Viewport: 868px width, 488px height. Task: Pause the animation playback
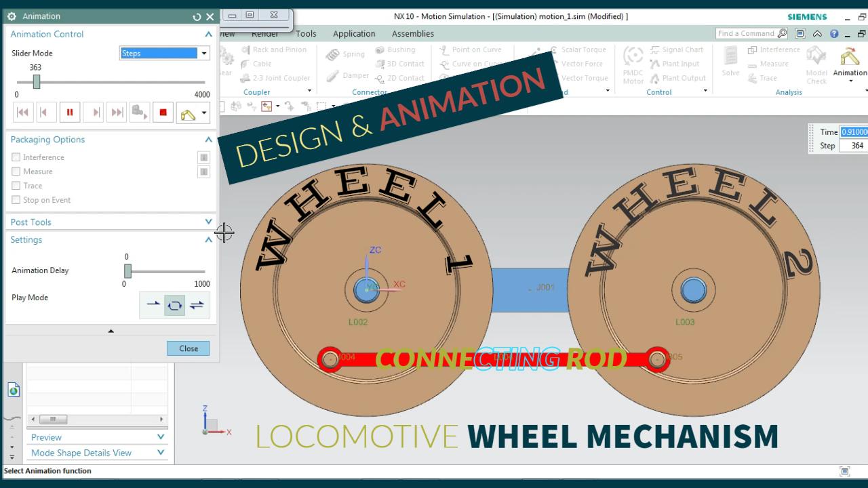click(69, 113)
